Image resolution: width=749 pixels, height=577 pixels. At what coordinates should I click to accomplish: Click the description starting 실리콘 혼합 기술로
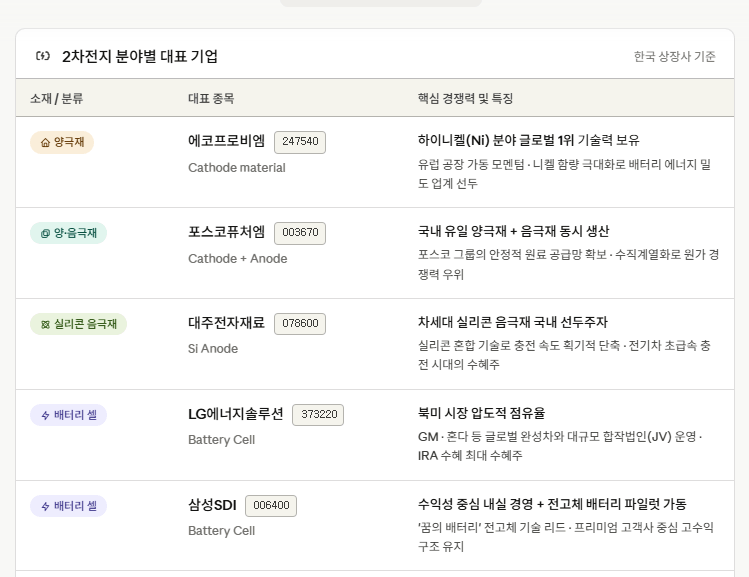pyautogui.click(x=565, y=355)
